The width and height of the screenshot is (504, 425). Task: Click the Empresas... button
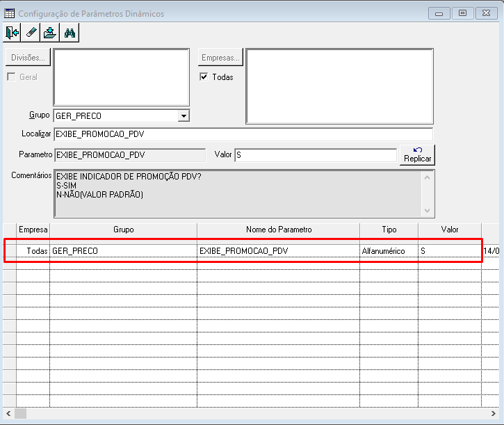220,58
